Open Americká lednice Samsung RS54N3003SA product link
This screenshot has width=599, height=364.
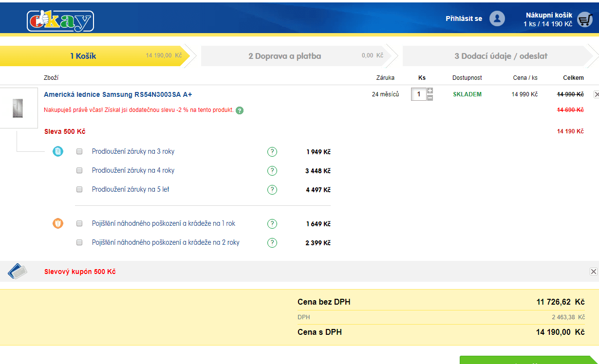point(118,94)
